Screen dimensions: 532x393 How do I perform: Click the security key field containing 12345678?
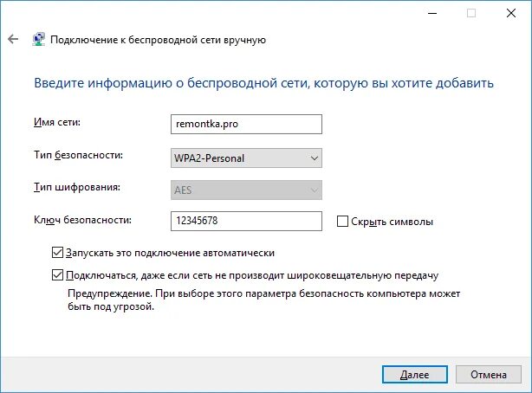pos(246,221)
